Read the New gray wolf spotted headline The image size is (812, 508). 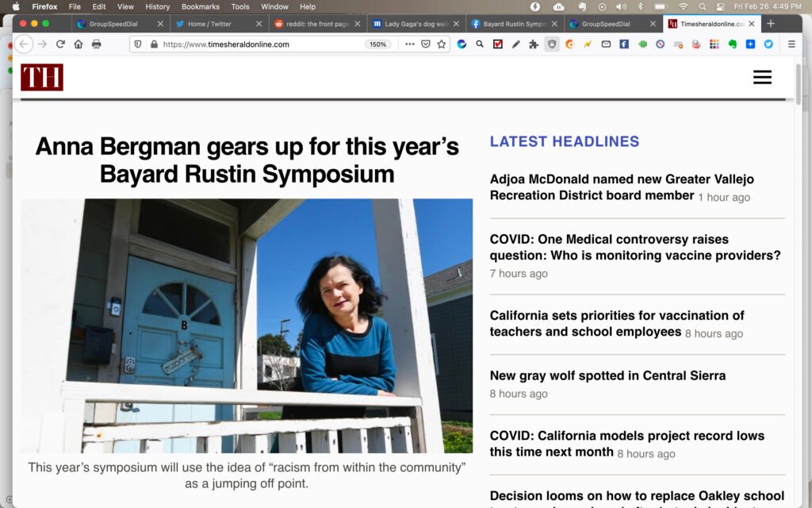coord(607,375)
